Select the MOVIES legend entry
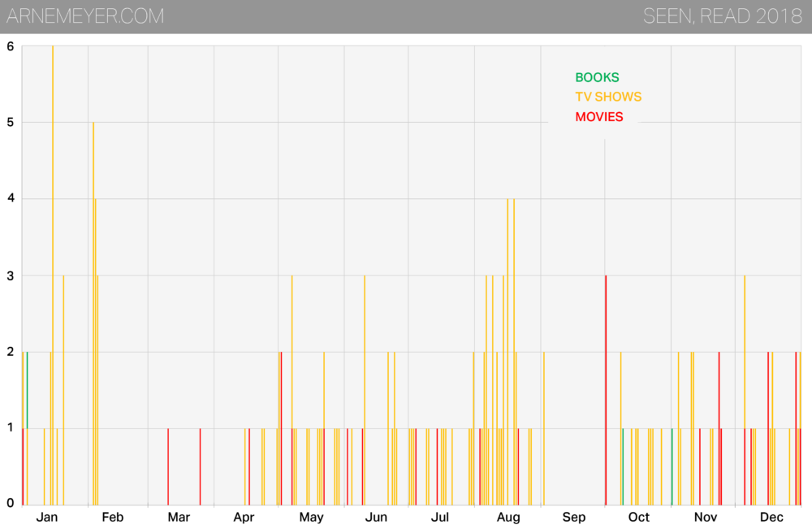This screenshot has width=812, height=529. tap(599, 116)
